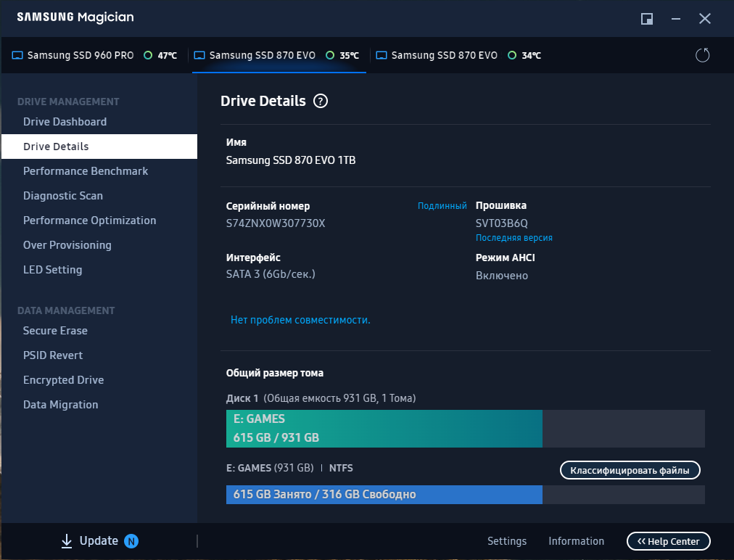Click the Включено AHCI mode value
Viewport: 734px width, 560px height.
502,276
